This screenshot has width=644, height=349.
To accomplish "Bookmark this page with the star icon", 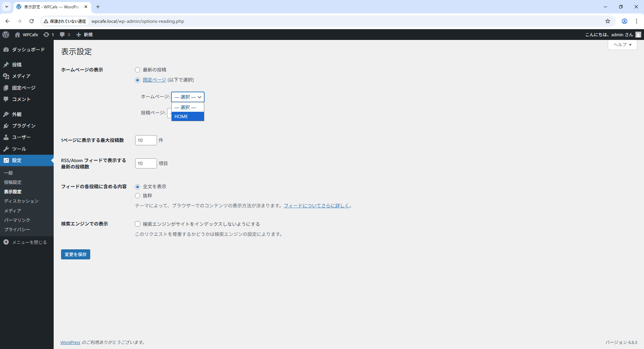I will click(x=607, y=21).
